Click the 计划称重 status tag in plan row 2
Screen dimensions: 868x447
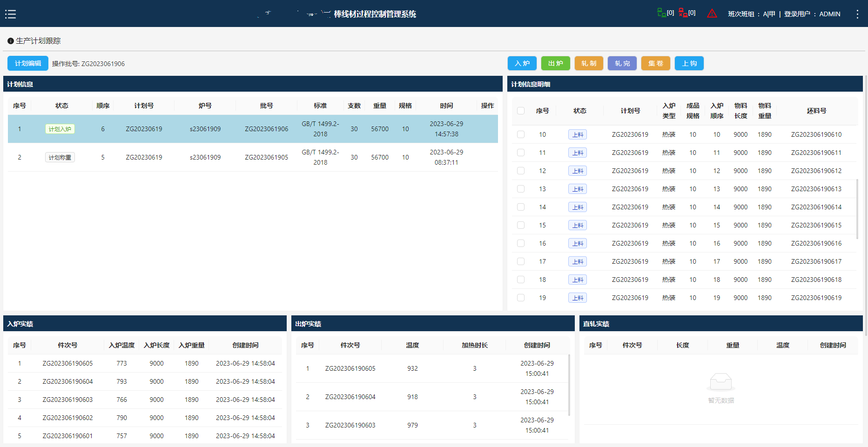click(60, 157)
